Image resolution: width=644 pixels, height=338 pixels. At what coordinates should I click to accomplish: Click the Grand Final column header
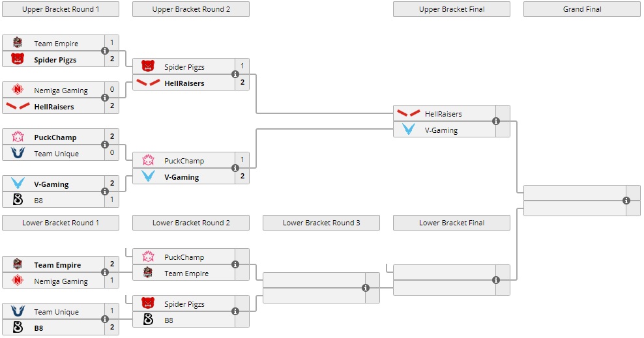pyautogui.click(x=582, y=9)
